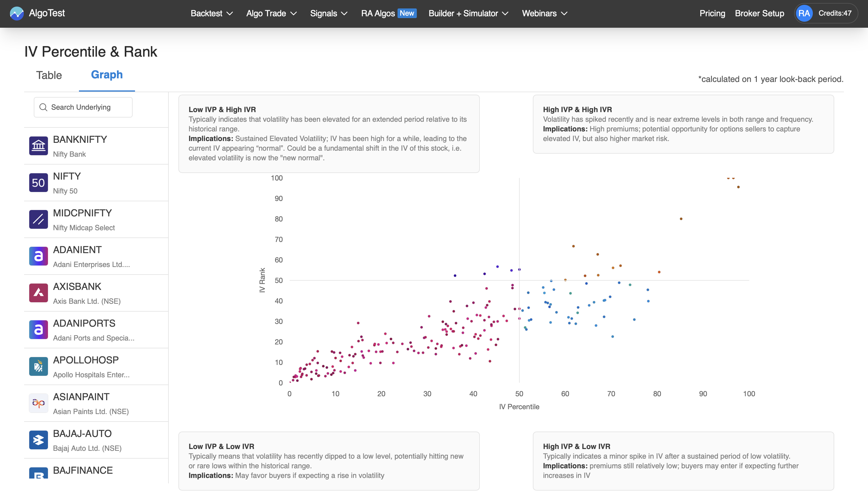Click the New badge on RA Algos
The width and height of the screenshot is (868, 493).
pyautogui.click(x=407, y=13)
